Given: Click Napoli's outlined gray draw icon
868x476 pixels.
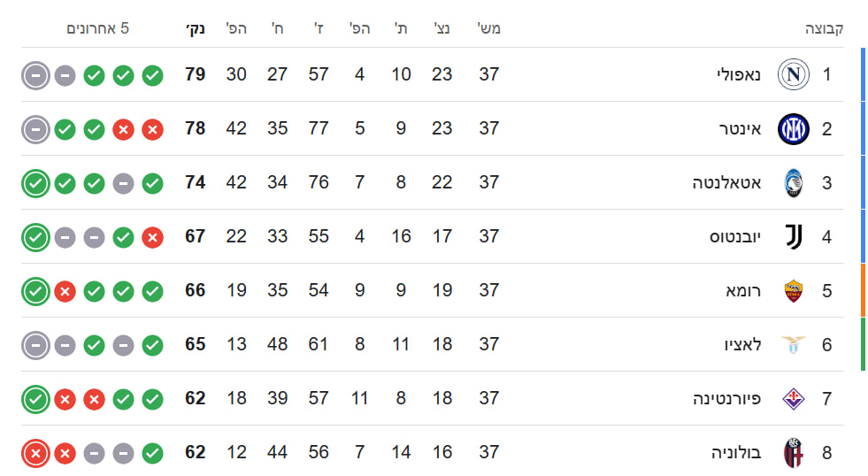Looking at the screenshot, I should [x=35, y=75].
